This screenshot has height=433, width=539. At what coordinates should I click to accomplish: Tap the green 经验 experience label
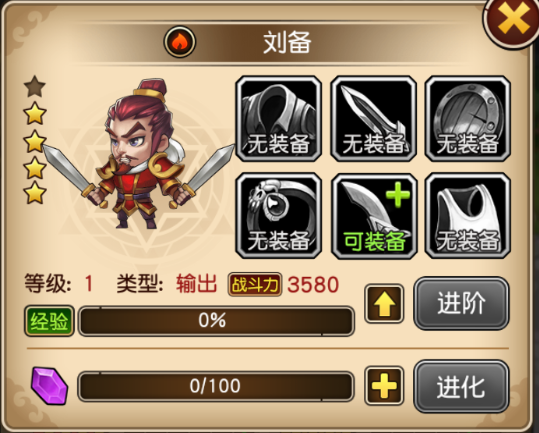click(x=49, y=321)
